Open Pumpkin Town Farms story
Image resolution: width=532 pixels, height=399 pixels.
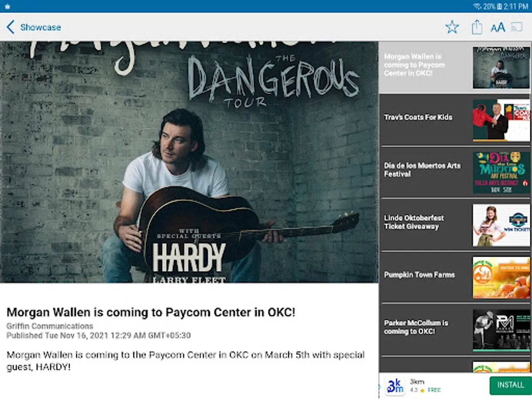pos(455,277)
